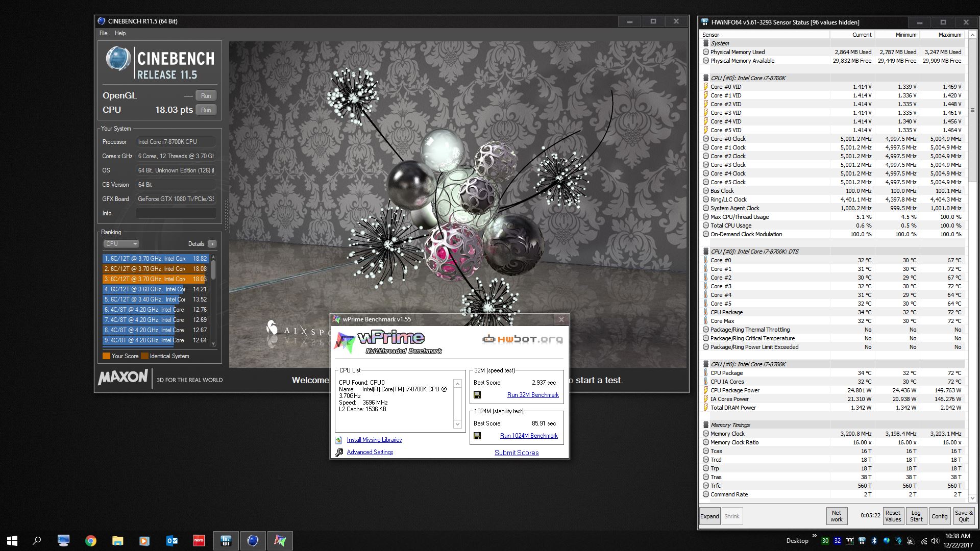Open Advanced Settings link in wPrime
The image size is (980, 551).
(370, 452)
